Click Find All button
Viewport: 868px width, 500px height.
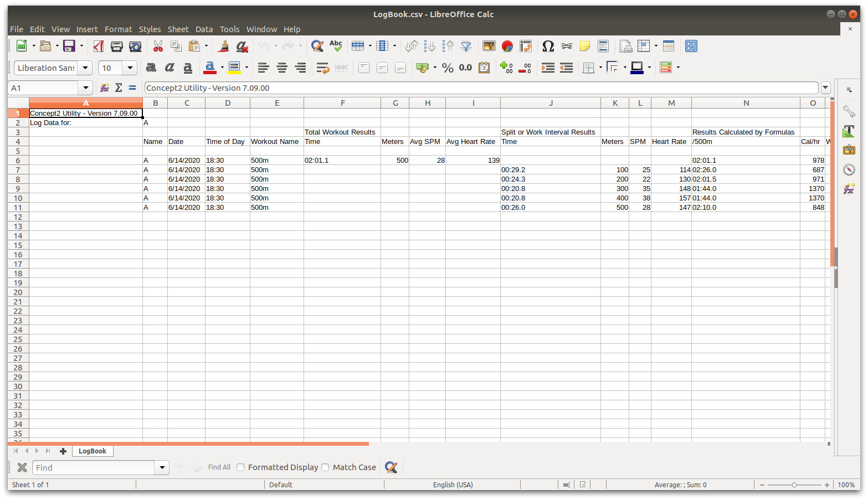219,467
